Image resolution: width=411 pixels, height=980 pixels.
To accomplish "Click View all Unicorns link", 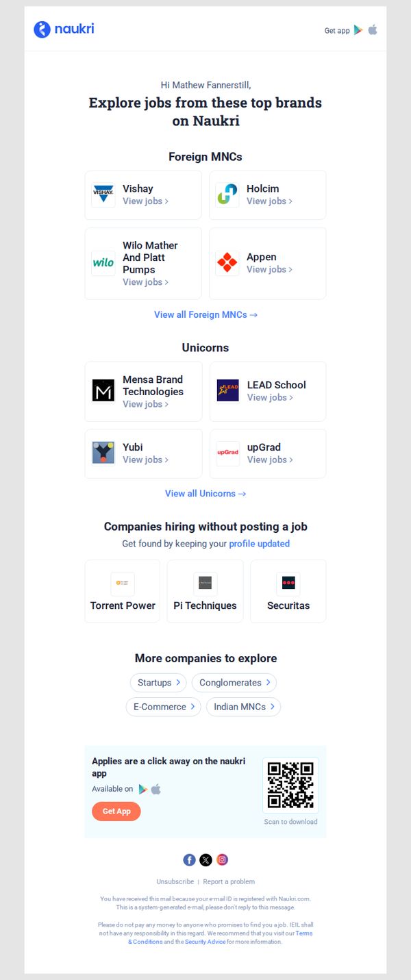I will [x=206, y=494].
